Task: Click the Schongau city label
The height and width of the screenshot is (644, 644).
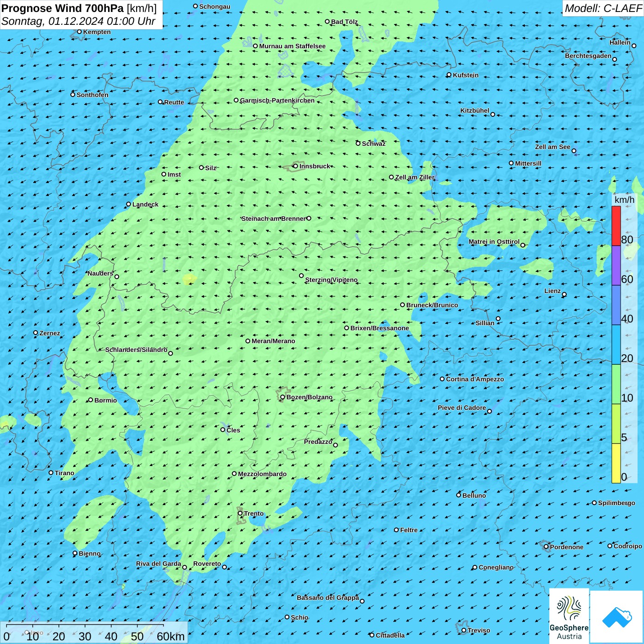Action: coord(214,6)
